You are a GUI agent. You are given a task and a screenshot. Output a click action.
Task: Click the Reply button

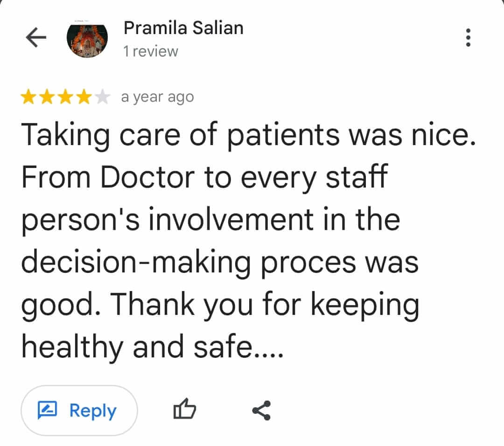tap(79, 411)
